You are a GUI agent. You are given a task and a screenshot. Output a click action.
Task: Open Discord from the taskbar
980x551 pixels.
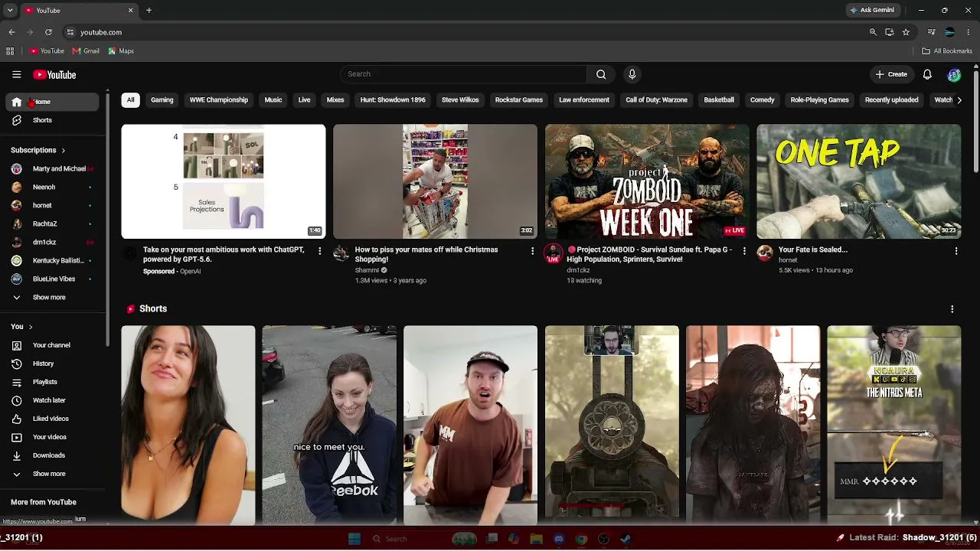pyautogui.click(x=559, y=539)
